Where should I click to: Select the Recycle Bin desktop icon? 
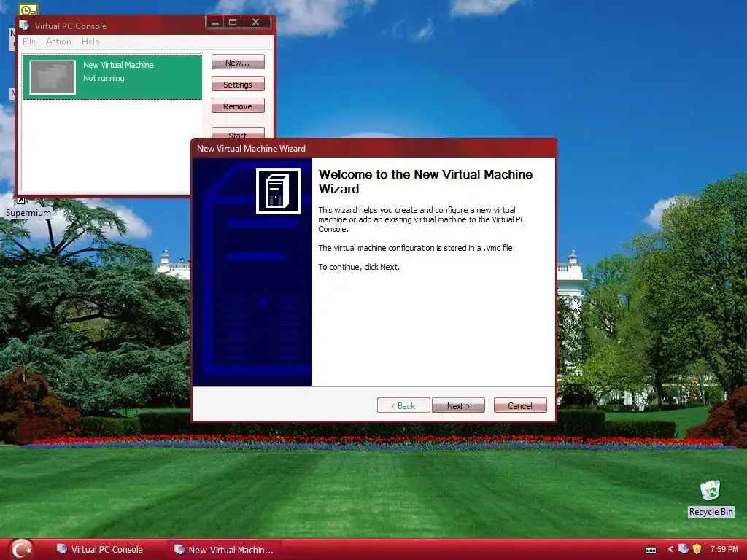point(711,498)
